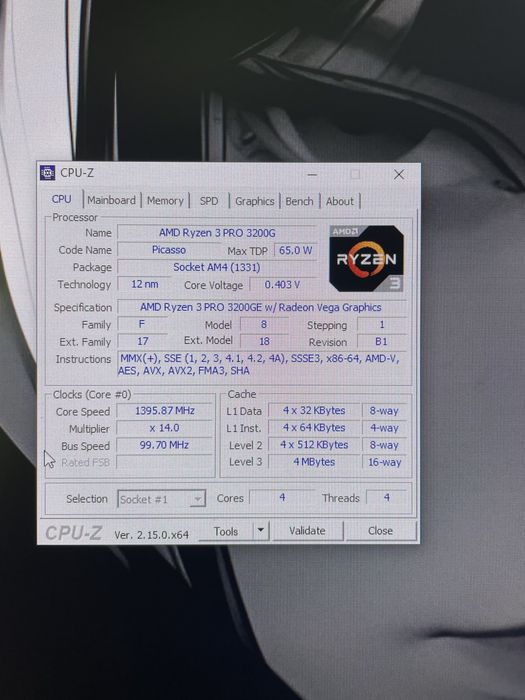Click the Technology value 12 nm
Image resolution: width=525 pixels, height=700 pixels.
click(145, 284)
